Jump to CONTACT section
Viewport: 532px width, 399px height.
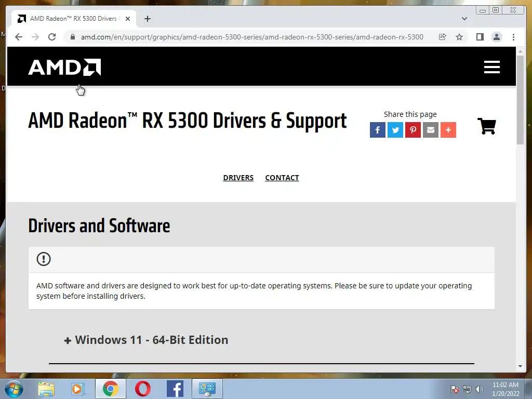pos(282,178)
